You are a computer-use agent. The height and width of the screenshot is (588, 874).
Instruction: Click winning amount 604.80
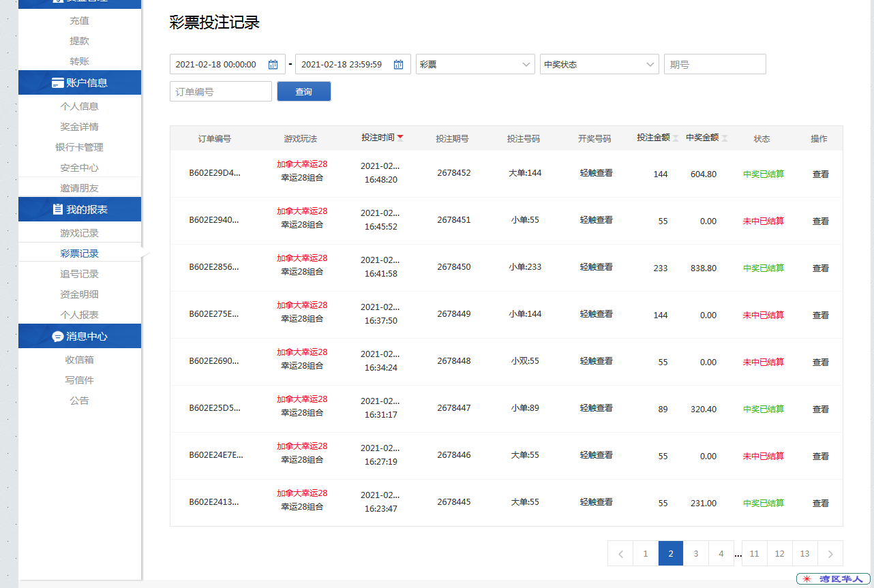click(x=704, y=174)
